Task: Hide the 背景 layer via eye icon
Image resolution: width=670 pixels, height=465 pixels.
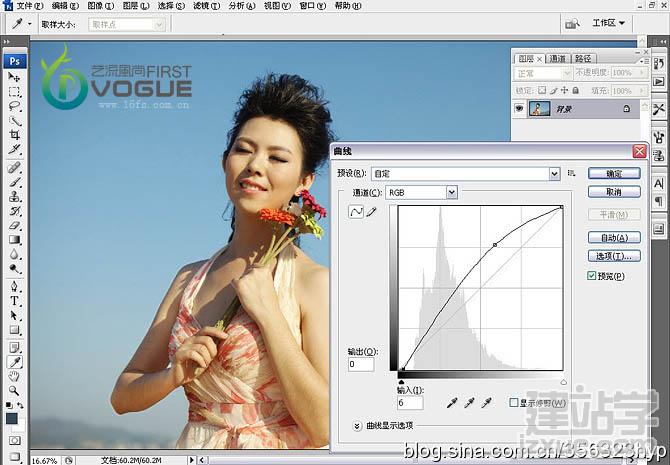Action: (x=519, y=109)
